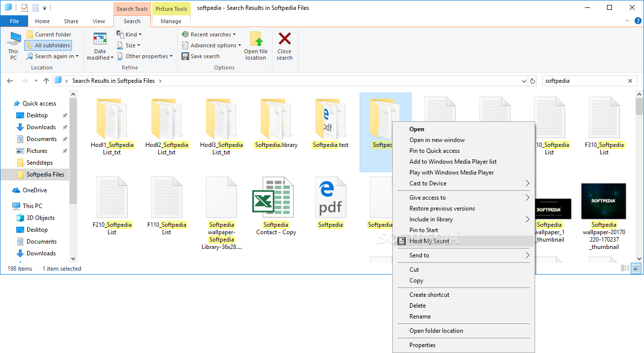Select the Softpedia.library folder
This screenshot has height=353, width=644.
[x=276, y=123]
